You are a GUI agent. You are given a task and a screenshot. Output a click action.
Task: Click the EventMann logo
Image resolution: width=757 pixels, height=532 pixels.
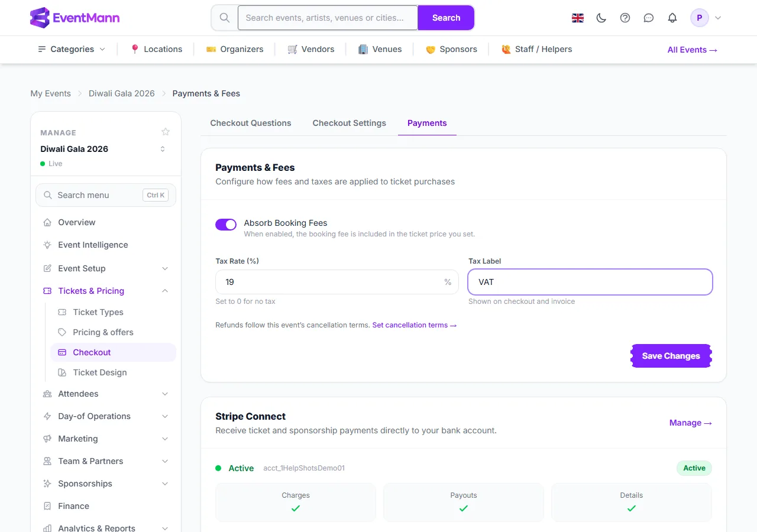tap(75, 18)
